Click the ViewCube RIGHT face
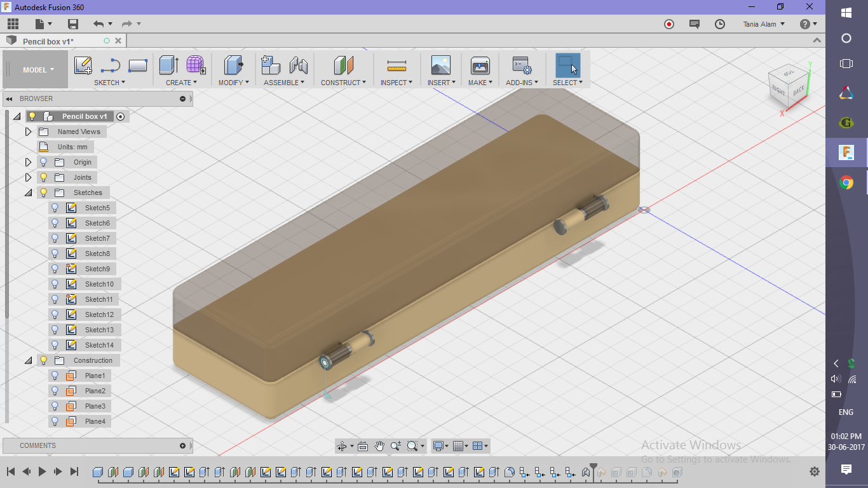 click(779, 91)
